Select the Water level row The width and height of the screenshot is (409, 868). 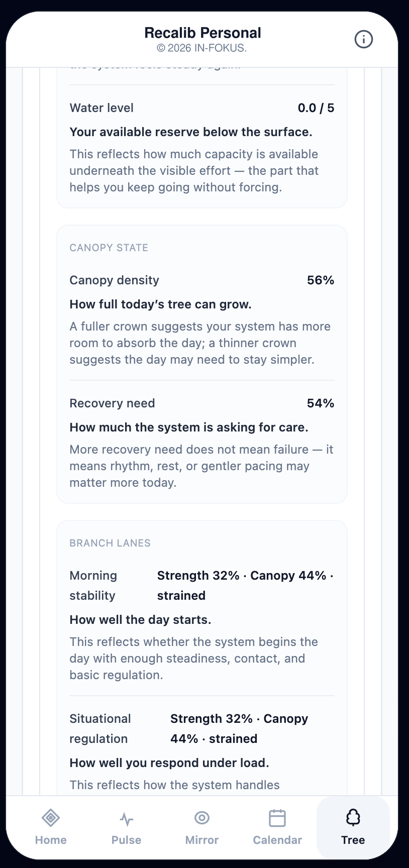tap(202, 147)
